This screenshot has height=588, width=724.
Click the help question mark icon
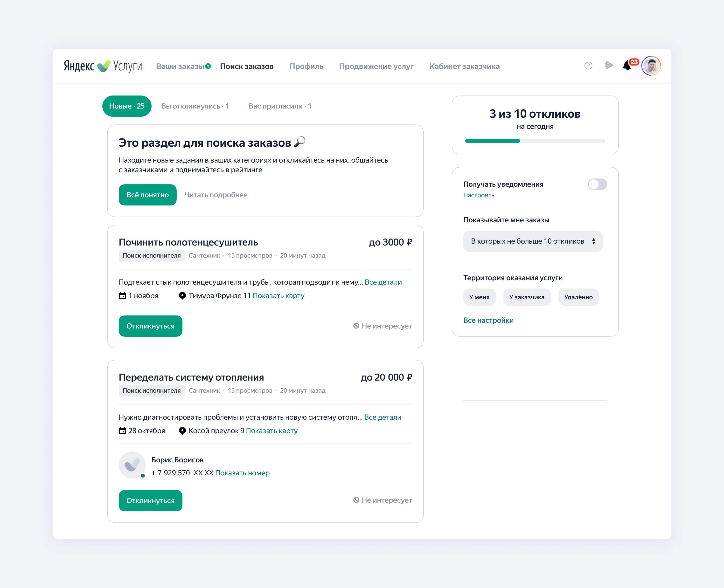588,66
